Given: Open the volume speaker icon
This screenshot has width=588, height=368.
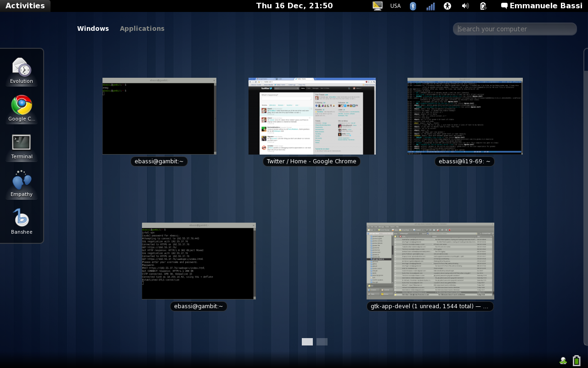Looking at the screenshot, I should (x=465, y=6).
